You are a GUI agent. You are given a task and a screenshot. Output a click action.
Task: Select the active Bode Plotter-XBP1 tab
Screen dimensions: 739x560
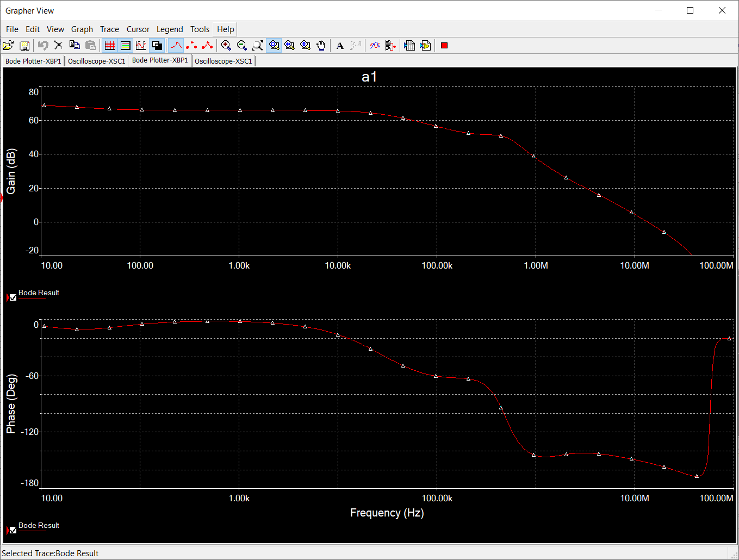(160, 60)
